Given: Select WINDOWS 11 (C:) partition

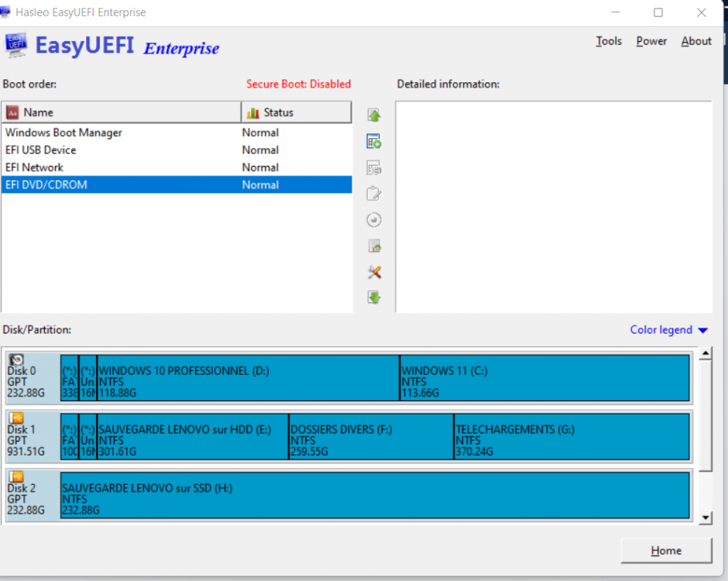Looking at the screenshot, I should click(x=544, y=378).
